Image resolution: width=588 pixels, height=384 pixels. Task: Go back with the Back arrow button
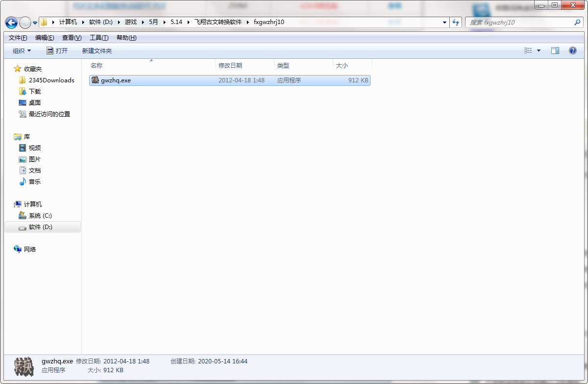pos(11,23)
